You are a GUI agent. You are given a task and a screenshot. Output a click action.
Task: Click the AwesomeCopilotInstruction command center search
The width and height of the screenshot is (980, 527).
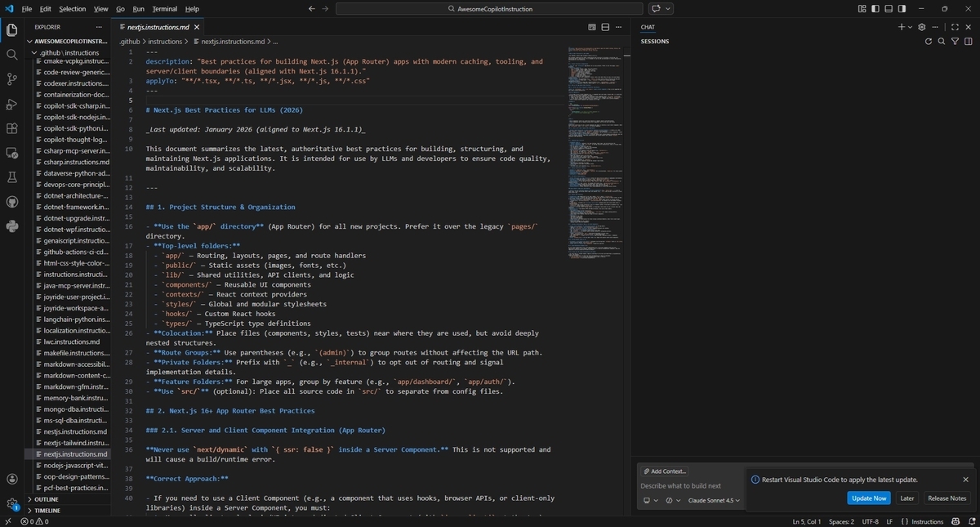(489, 9)
